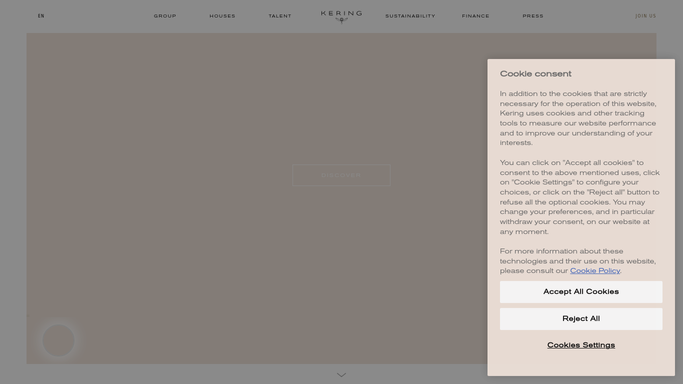The width and height of the screenshot is (683, 384).
Task: Click the Join Us link
Action: coord(645,16)
